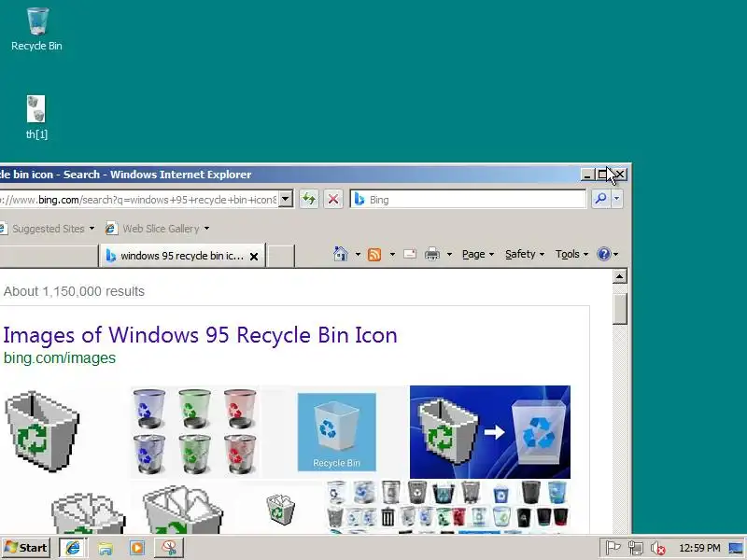This screenshot has height=560, width=747.
Task: Click the Print icon
Action: (431, 254)
